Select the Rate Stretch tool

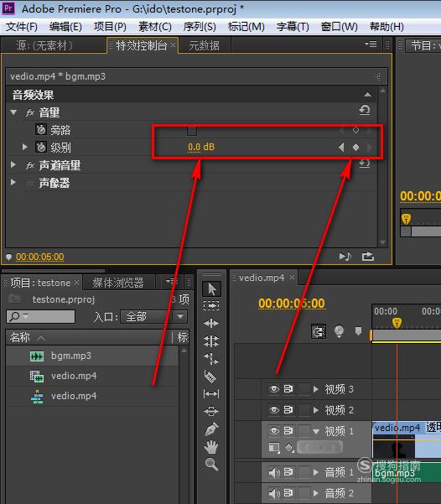211,358
